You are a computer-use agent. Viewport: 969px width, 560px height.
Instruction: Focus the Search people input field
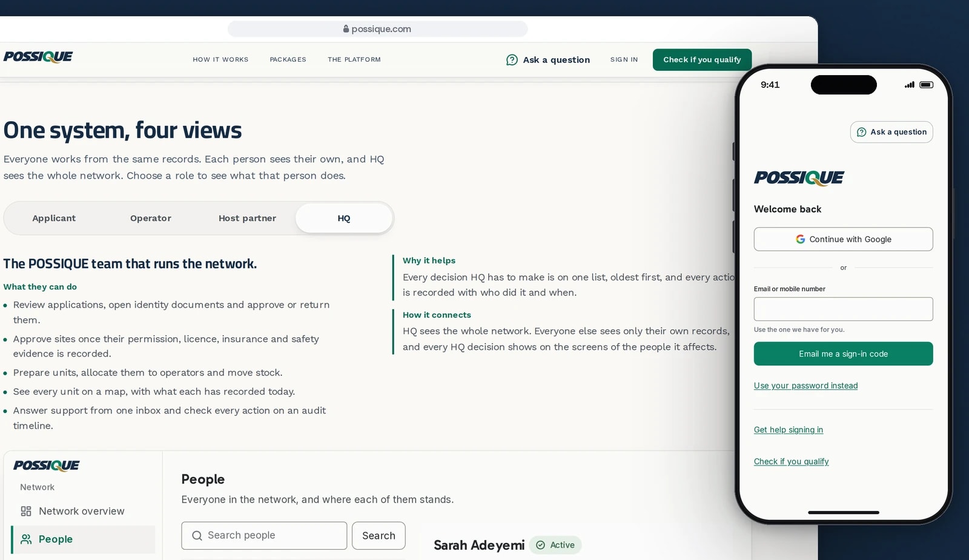(x=264, y=536)
